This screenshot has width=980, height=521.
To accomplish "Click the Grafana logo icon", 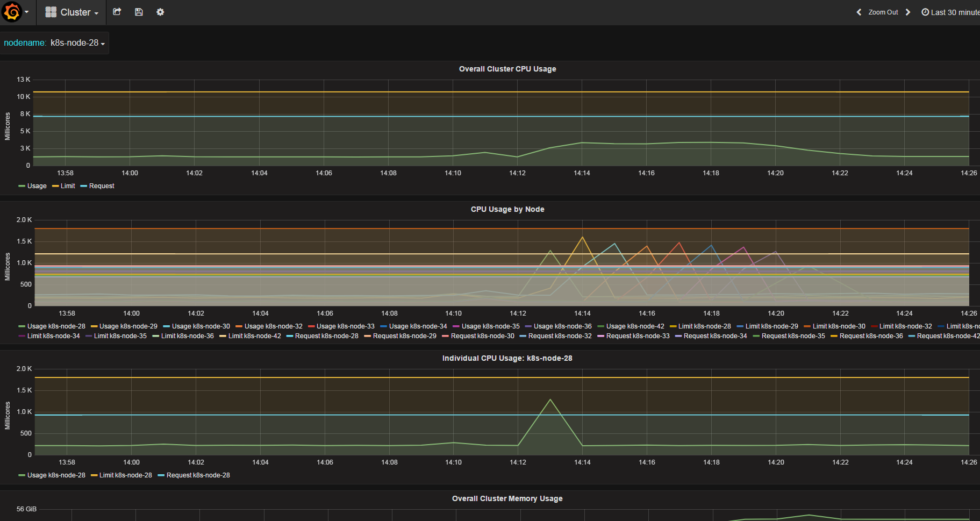I will click(x=12, y=12).
